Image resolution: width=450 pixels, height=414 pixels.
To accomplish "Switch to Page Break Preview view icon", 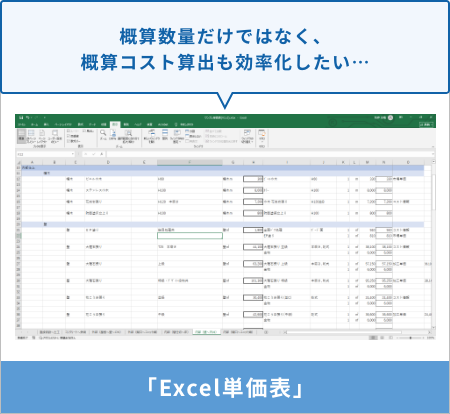I will 31,136.
